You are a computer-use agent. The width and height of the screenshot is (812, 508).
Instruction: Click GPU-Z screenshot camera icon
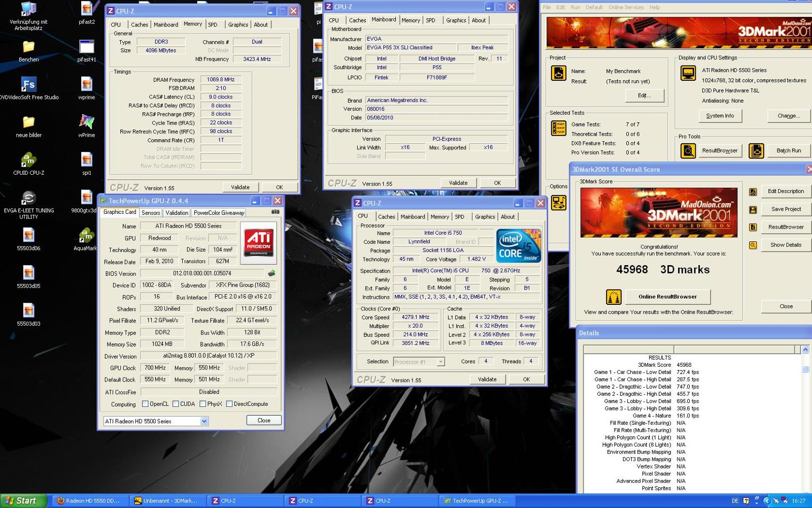[x=275, y=212]
